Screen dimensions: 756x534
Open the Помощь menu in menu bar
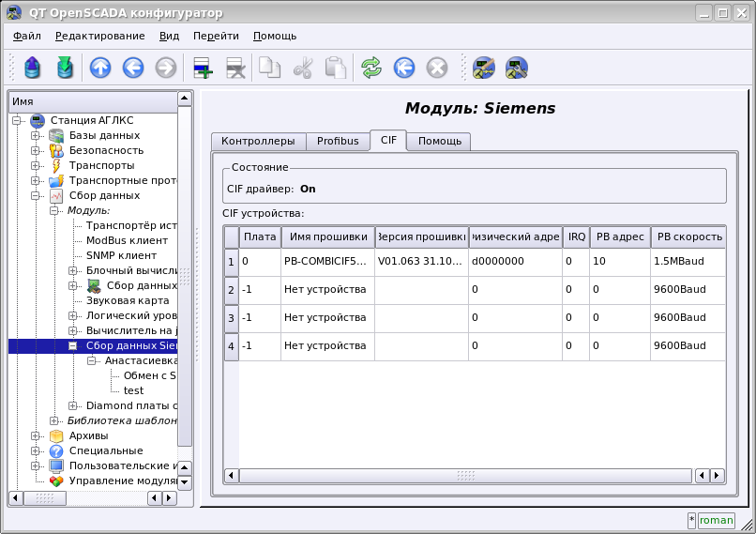coord(275,36)
